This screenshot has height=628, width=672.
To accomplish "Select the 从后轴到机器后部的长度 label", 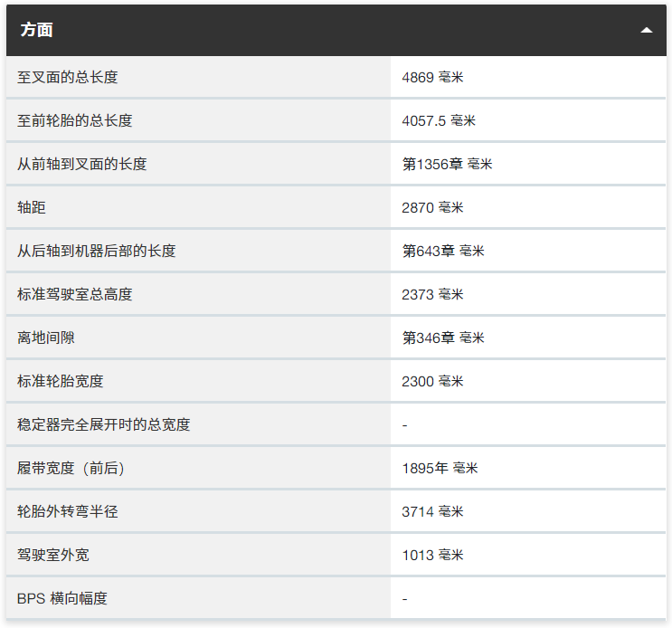I will click(x=97, y=252).
